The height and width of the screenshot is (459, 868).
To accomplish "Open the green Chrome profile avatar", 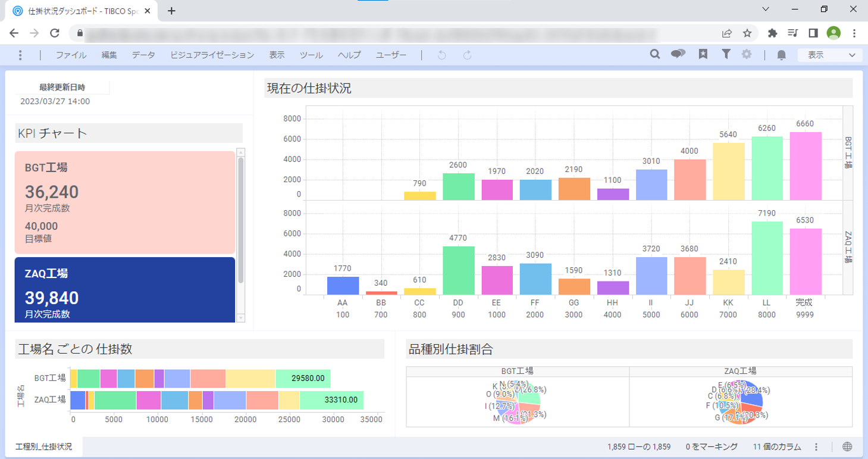I will point(833,33).
